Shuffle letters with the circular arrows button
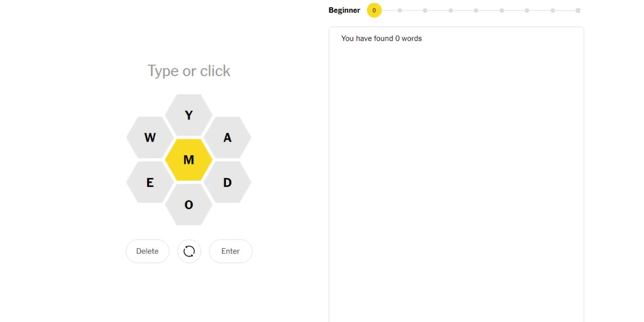Viewport: 644px width, 322px height. coord(189,251)
